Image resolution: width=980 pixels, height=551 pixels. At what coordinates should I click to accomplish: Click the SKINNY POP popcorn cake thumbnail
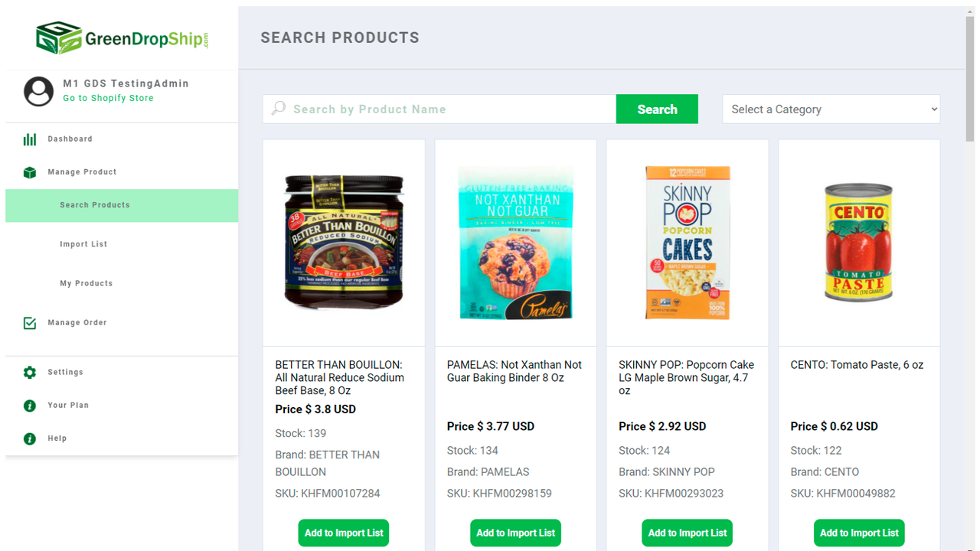(x=687, y=243)
